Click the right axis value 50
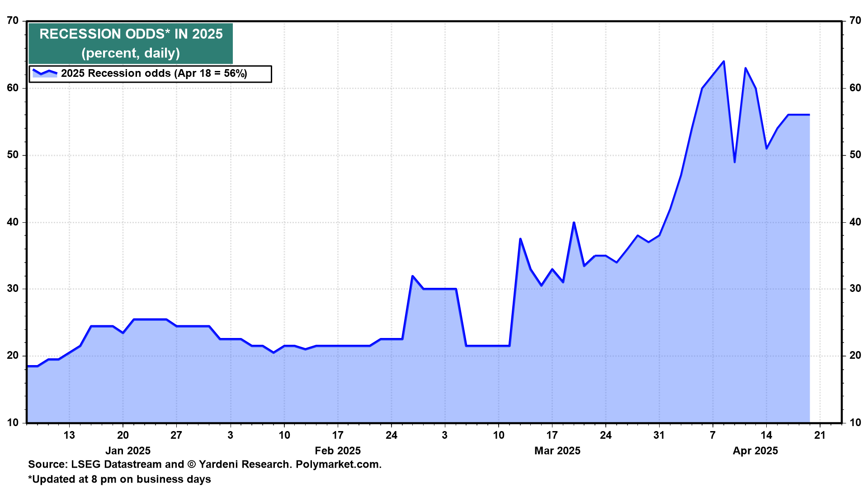 tap(855, 155)
